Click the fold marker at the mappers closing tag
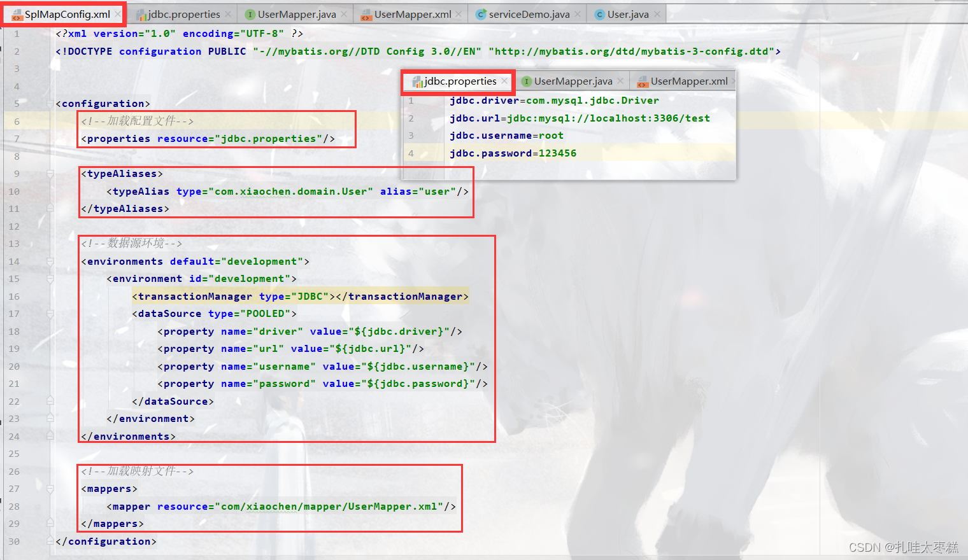 pyautogui.click(x=50, y=524)
